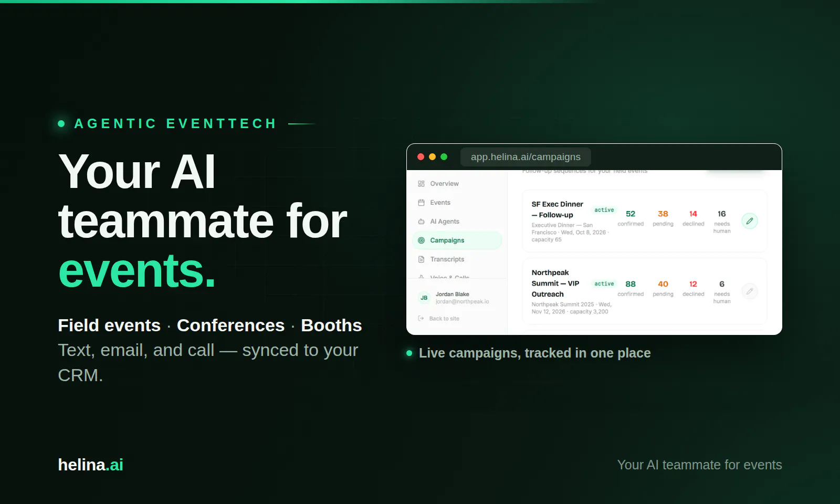Select the Campaigns sidebar item

pyautogui.click(x=457, y=240)
